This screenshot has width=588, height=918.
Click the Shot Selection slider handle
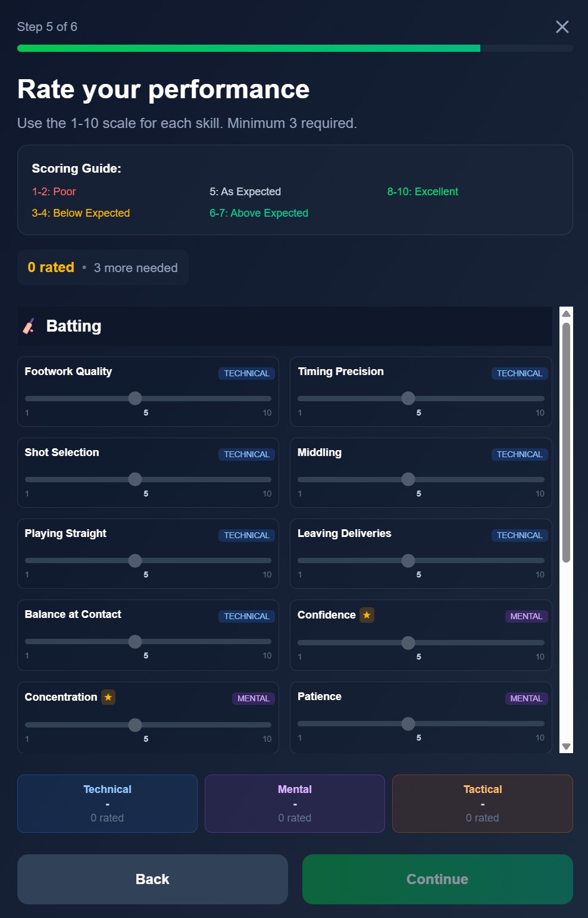(135, 479)
